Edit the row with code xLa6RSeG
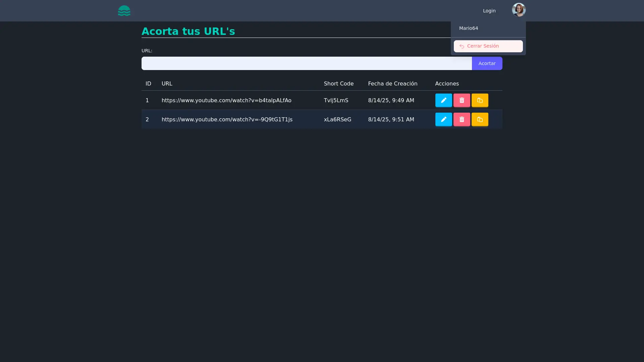 click(x=443, y=119)
